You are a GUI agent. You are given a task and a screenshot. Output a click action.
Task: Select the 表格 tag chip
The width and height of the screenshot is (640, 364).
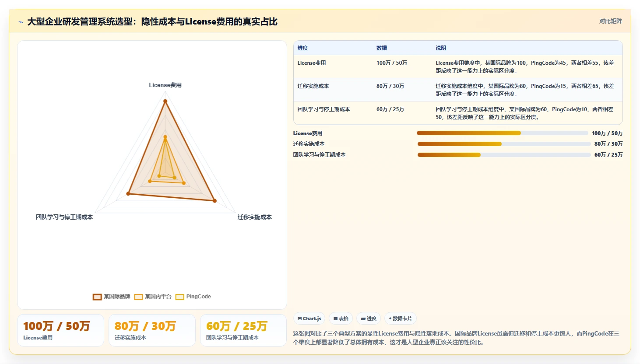point(341,318)
